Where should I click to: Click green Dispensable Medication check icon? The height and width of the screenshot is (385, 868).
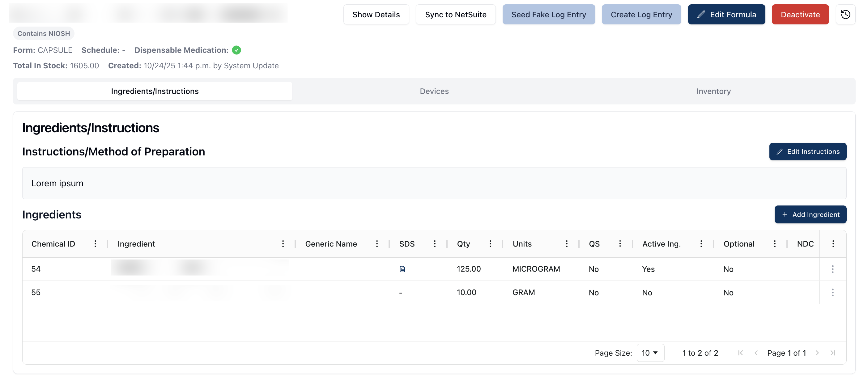[236, 50]
